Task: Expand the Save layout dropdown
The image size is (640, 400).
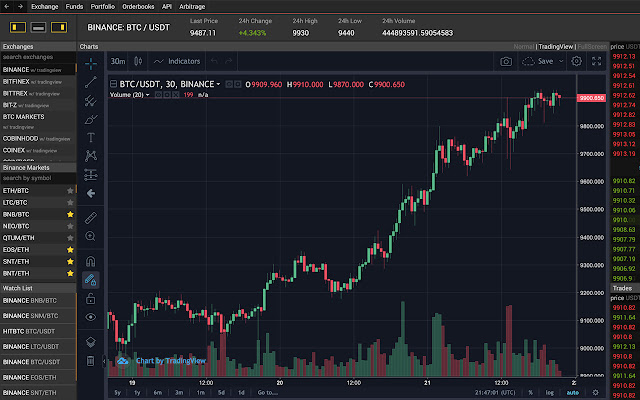Action: 559,61
